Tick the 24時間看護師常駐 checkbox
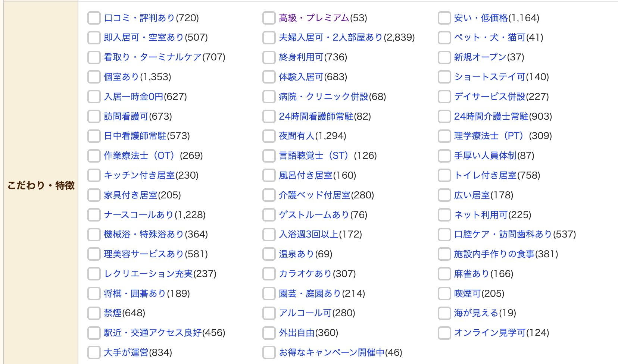 tap(269, 116)
